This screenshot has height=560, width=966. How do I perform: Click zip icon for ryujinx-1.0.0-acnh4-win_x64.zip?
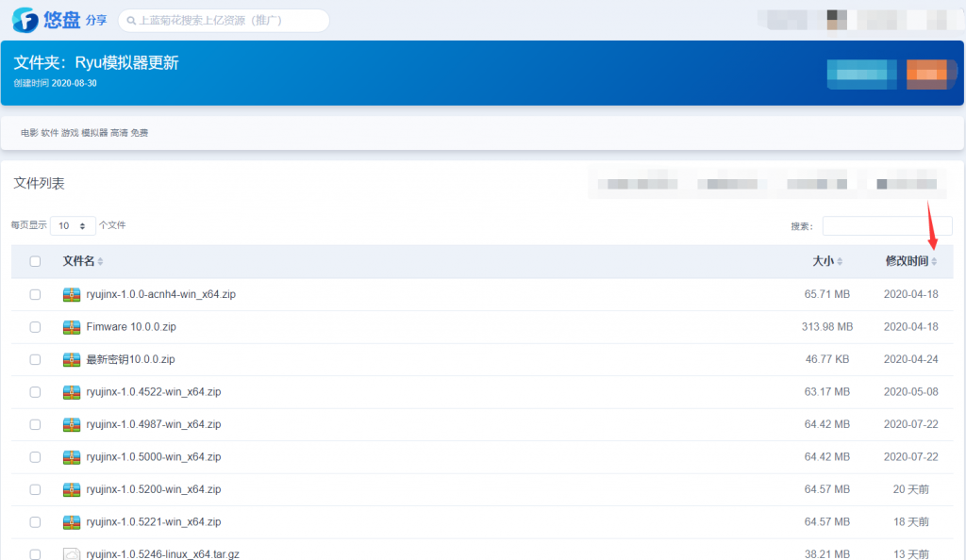coord(72,295)
